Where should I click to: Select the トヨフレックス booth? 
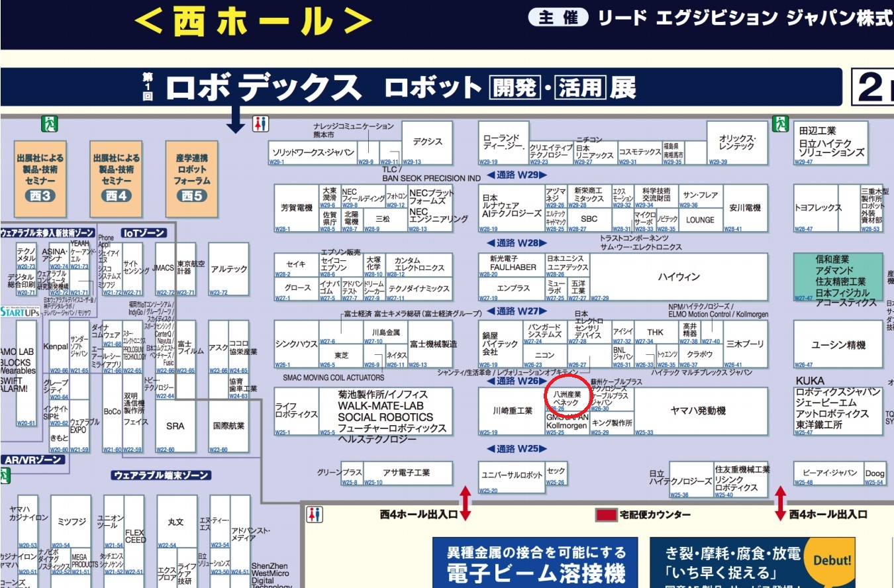817,208
